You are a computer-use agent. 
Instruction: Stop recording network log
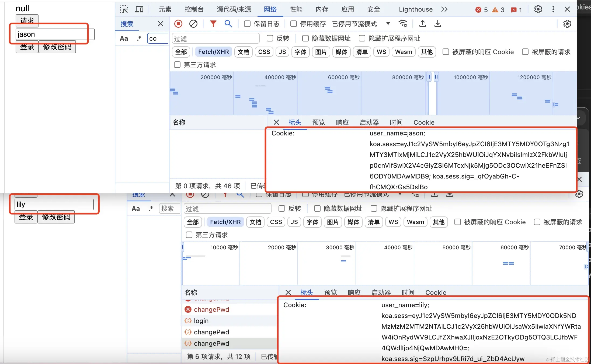coord(178,24)
